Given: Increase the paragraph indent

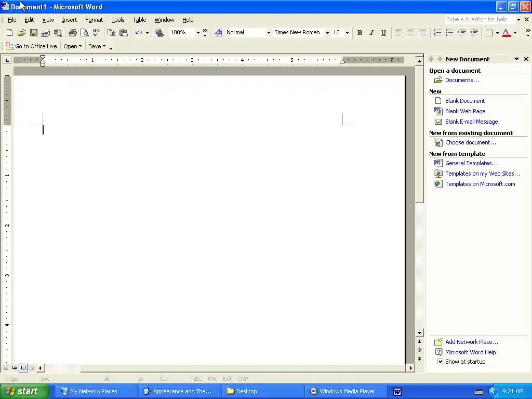Looking at the screenshot, I should pos(474,33).
